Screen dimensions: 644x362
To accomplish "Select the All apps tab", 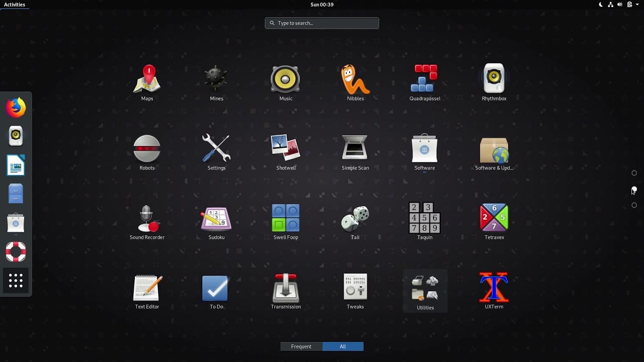I will tap(343, 346).
